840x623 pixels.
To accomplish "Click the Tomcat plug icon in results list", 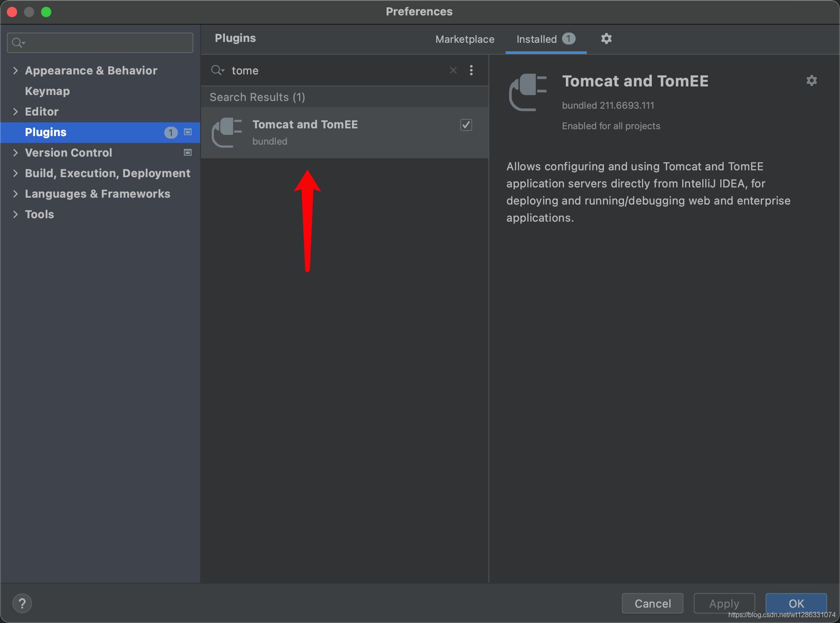I will click(227, 132).
